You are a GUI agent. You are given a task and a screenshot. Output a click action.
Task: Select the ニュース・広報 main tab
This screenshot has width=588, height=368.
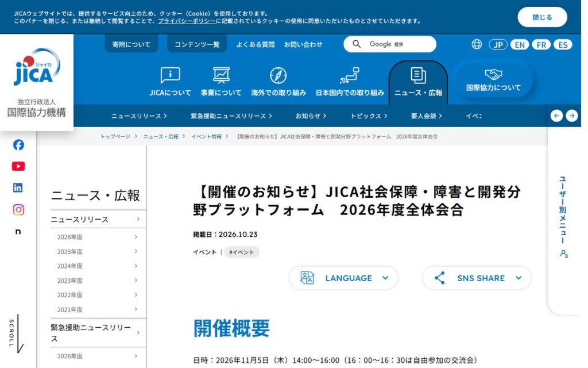pyautogui.click(x=418, y=83)
